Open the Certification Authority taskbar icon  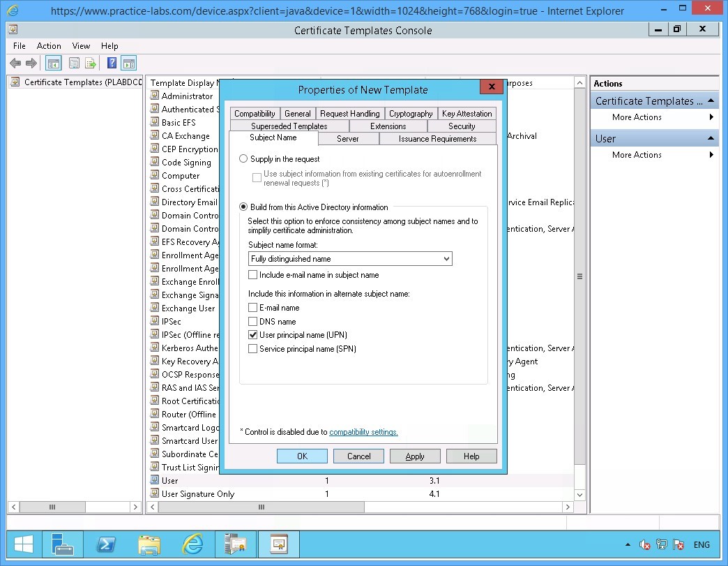(x=236, y=544)
